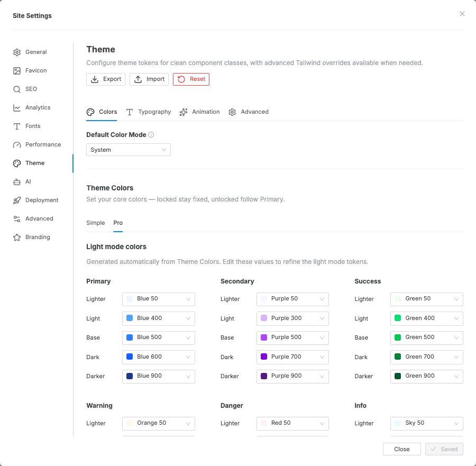The width and height of the screenshot is (476, 466).
Task: Click the Performance gauge icon
Action: (x=17, y=145)
